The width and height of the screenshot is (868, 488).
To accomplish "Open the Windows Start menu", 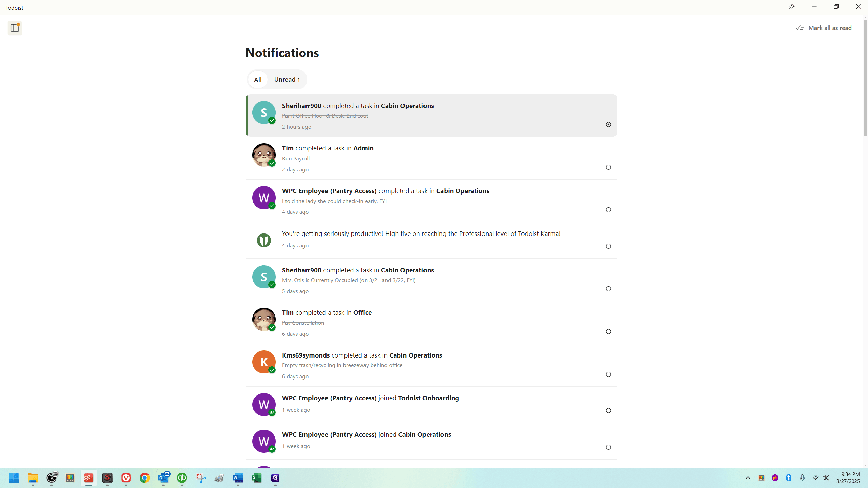I will (x=14, y=478).
